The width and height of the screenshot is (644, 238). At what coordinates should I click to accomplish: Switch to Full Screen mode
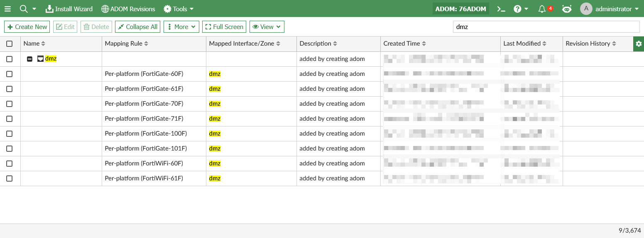point(224,27)
